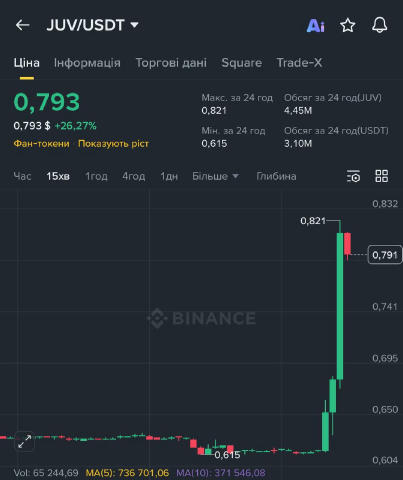403x480 pixels.
Task: Click the Vol: 65 244,69 label
Action: (46, 473)
